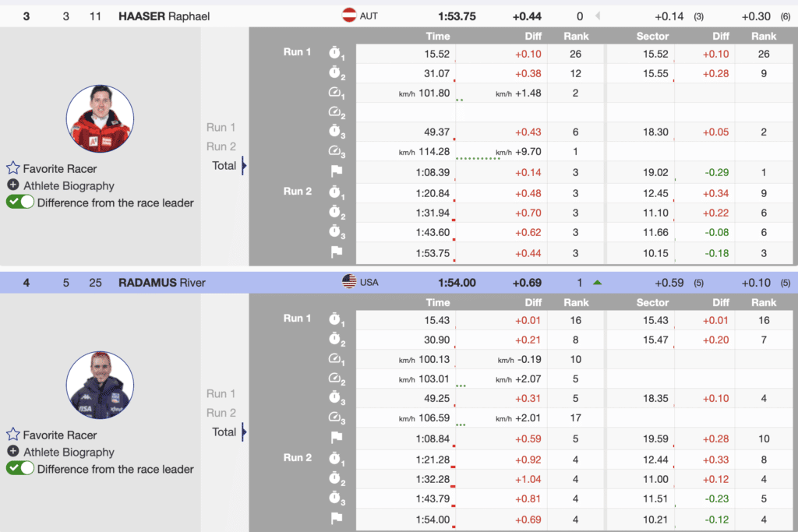798x532 pixels.
Task: Select Run 1 tab for Haaser
Action: pos(221,127)
